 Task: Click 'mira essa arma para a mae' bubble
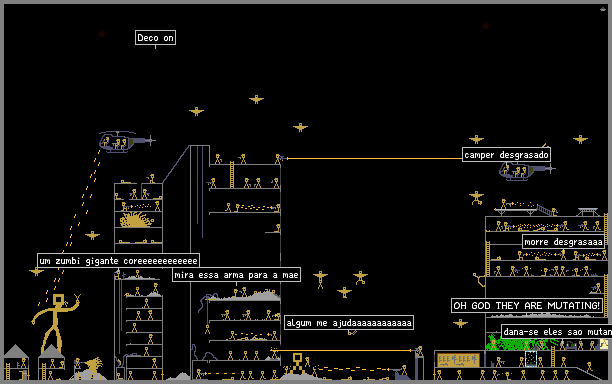click(x=236, y=275)
